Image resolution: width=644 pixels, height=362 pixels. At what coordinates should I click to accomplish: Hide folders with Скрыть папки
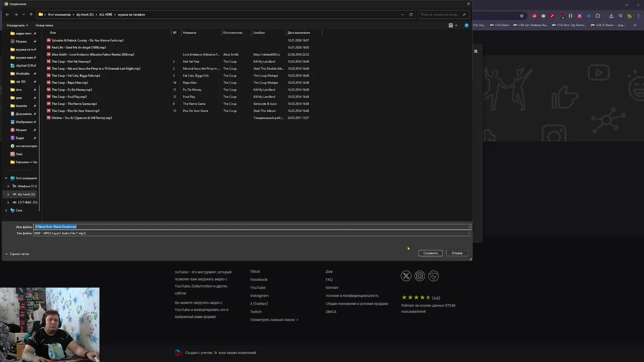click(x=17, y=254)
